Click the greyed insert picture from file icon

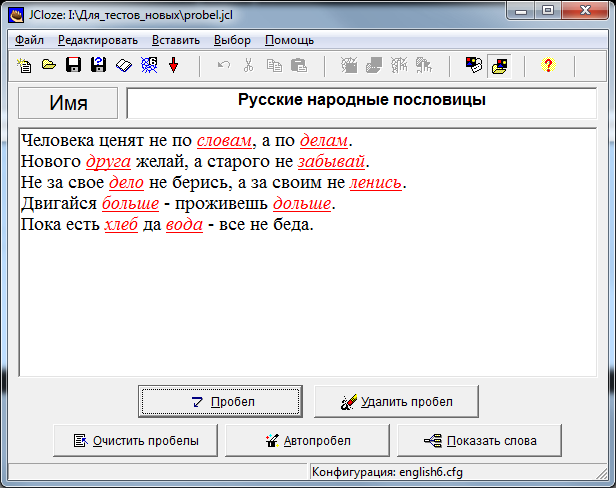coord(374,65)
